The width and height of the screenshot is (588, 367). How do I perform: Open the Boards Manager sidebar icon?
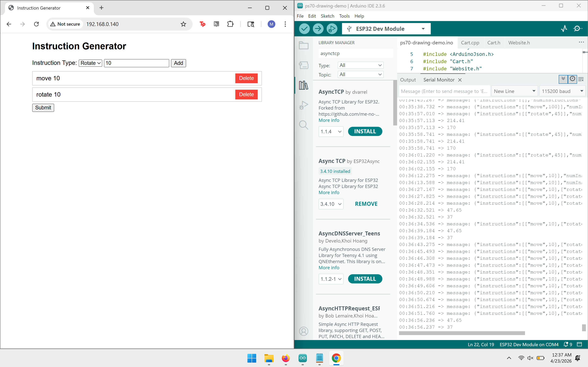pyautogui.click(x=303, y=65)
